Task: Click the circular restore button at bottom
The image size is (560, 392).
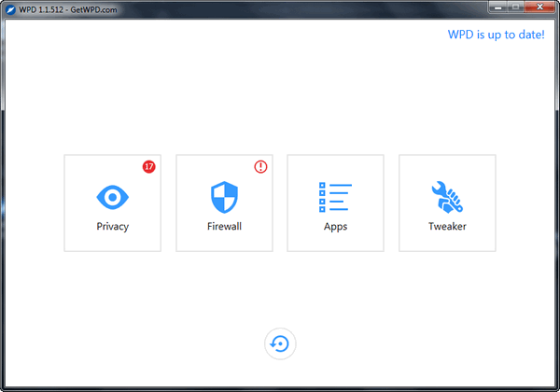Action: point(280,343)
